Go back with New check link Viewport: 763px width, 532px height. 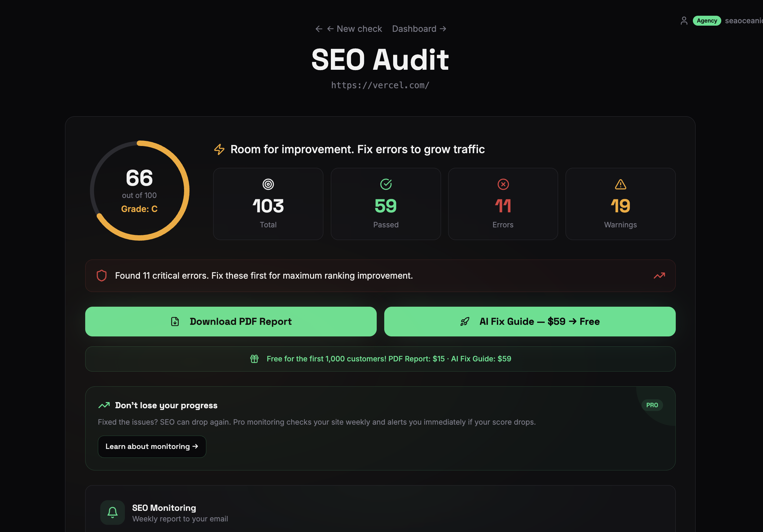[354, 29]
